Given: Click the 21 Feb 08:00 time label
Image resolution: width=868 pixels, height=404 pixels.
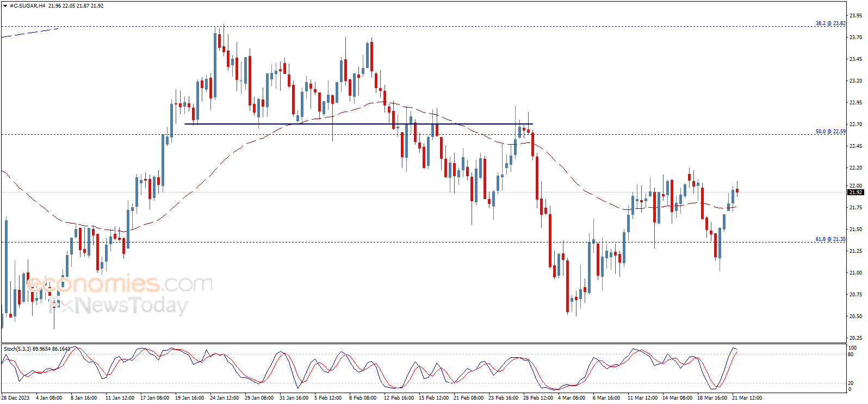Looking at the screenshot, I should click(468, 398).
